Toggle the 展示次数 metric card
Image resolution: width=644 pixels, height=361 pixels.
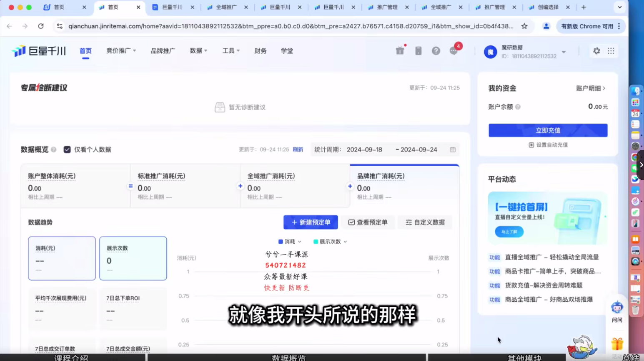pyautogui.click(x=133, y=258)
